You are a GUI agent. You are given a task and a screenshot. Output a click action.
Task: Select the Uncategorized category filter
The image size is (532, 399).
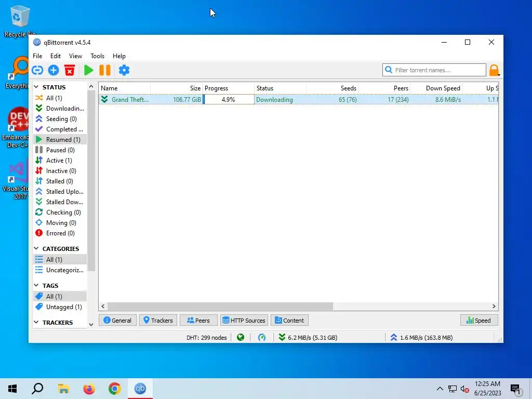click(60, 270)
